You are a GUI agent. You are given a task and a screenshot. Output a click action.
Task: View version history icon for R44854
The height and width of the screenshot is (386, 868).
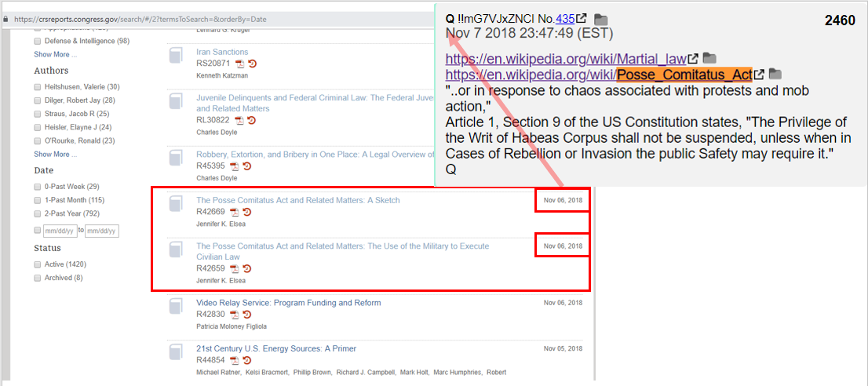[247, 361]
